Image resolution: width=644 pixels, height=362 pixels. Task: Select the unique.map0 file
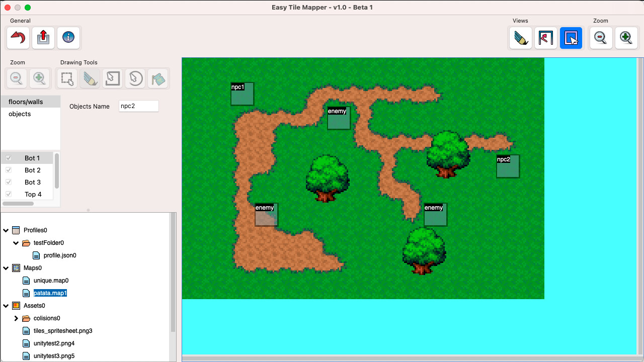coord(50,281)
